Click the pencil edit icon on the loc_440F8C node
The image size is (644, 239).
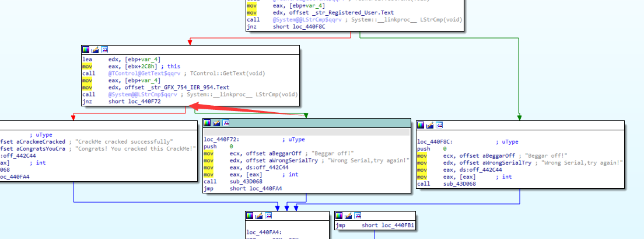(x=430, y=125)
